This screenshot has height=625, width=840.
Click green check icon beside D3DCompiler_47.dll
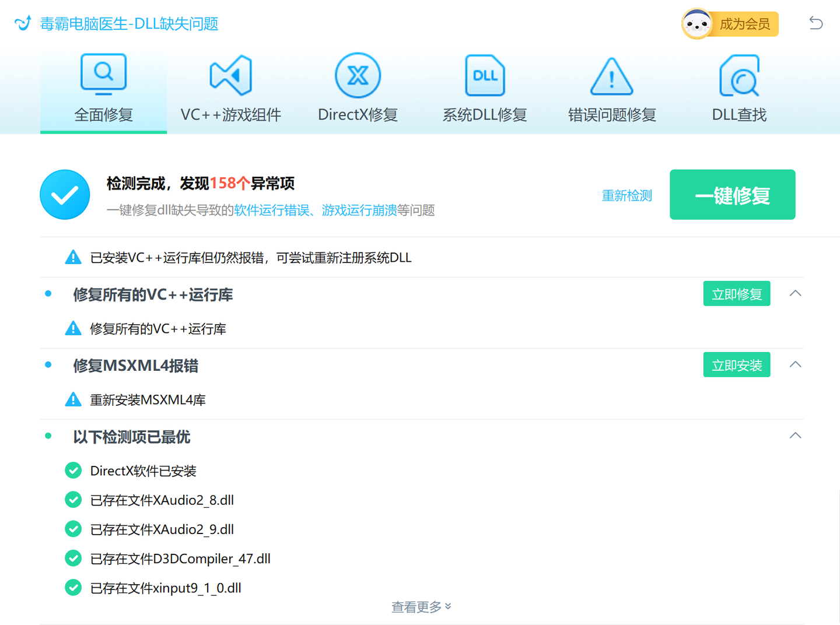(73, 558)
